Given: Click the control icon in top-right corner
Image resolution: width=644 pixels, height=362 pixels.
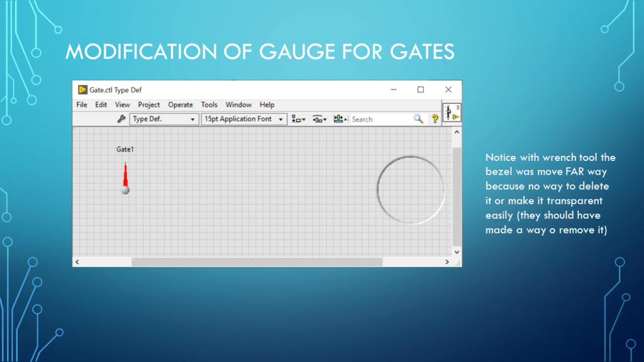Looking at the screenshot, I should (x=452, y=112).
